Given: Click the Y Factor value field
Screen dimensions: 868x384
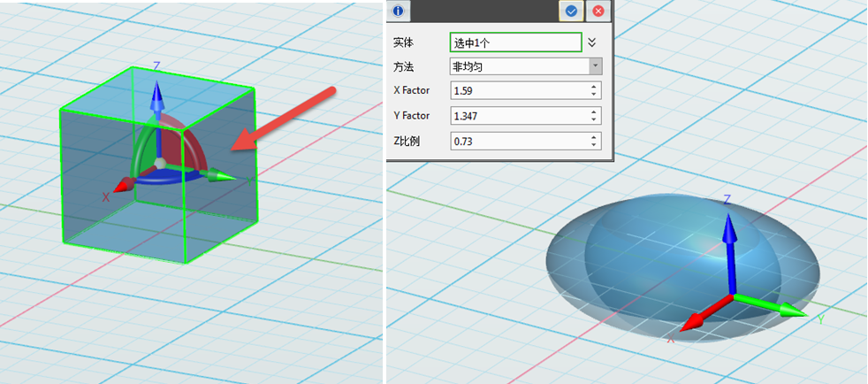Looking at the screenshot, I should tap(518, 116).
